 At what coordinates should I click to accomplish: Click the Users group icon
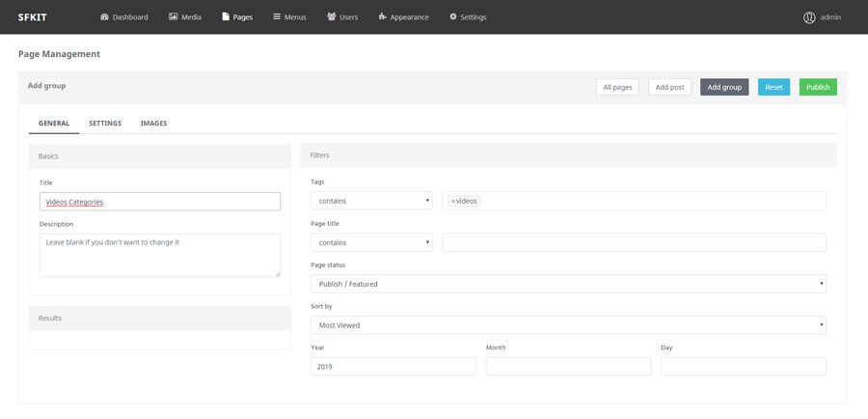click(332, 17)
